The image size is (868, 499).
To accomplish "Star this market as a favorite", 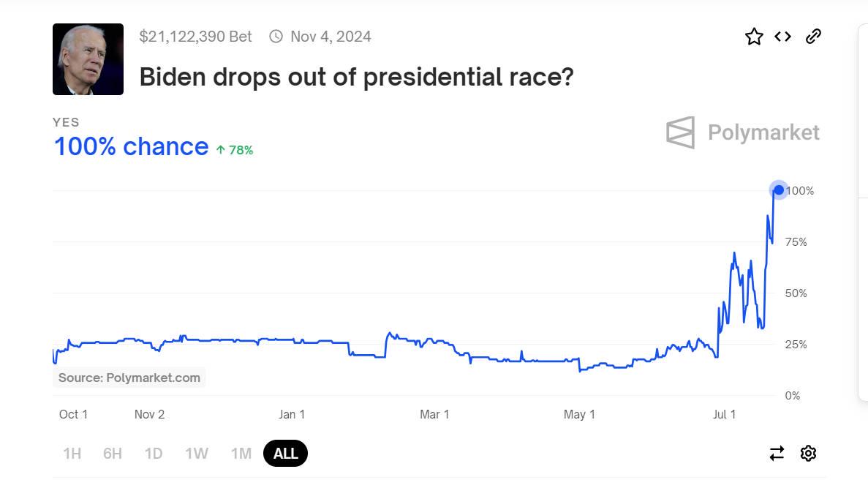I will click(x=754, y=37).
